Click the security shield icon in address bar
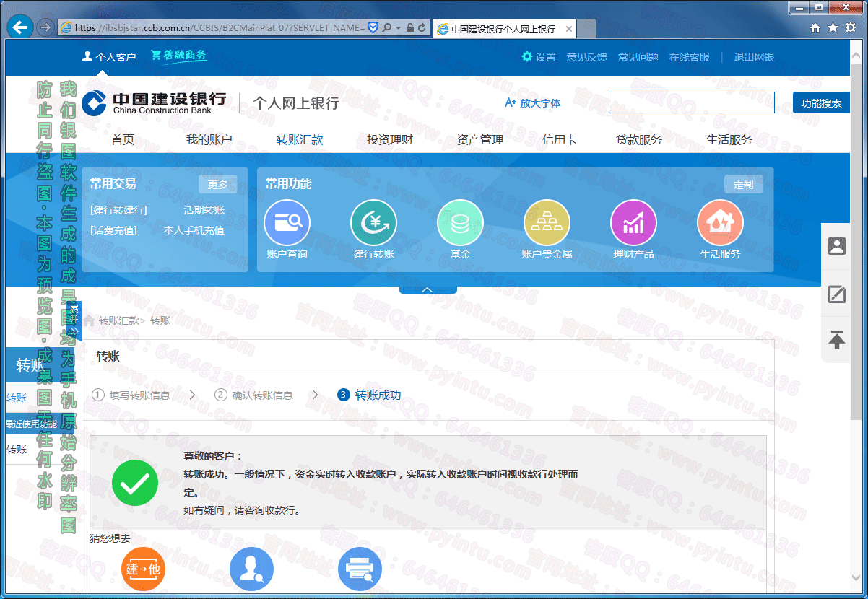868x599 pixels. click(x=373, y=28)
